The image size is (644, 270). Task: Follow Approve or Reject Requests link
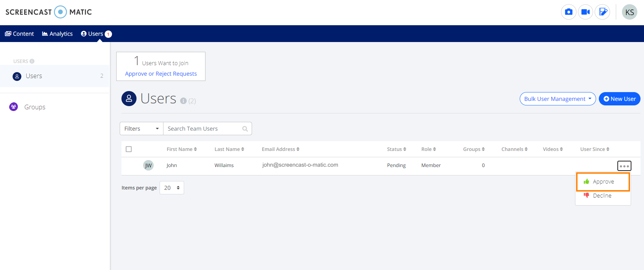click(x=161, y=74)
